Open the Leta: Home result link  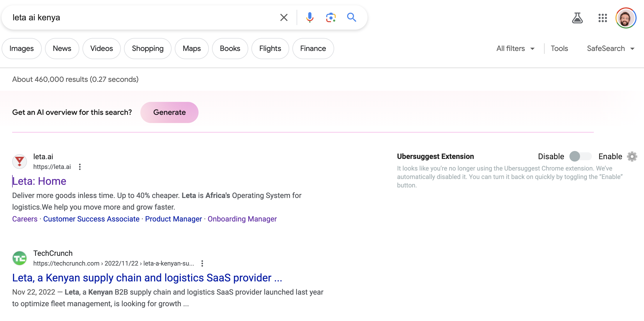pos(39,181)
